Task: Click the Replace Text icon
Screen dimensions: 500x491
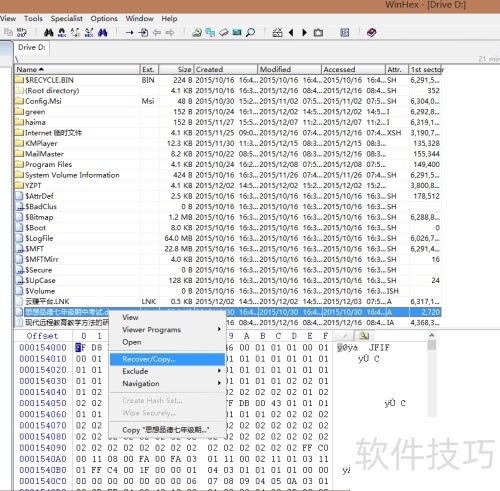Action: pos(75,32)
